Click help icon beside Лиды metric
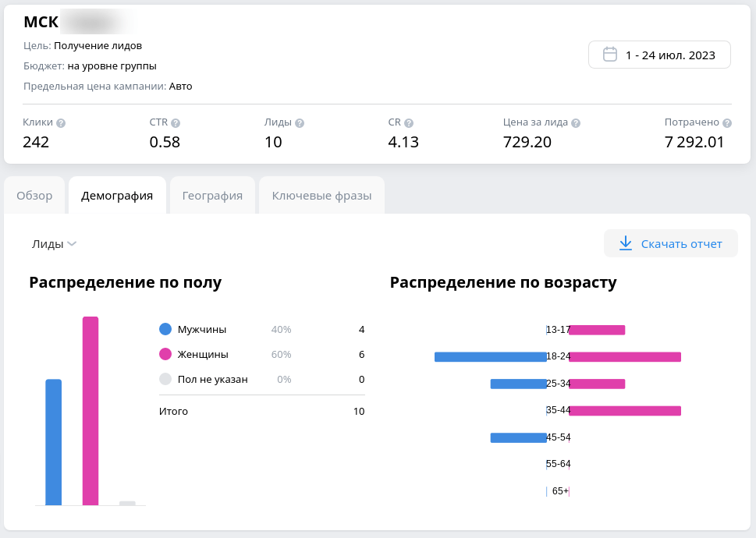 tap(300, 123)
